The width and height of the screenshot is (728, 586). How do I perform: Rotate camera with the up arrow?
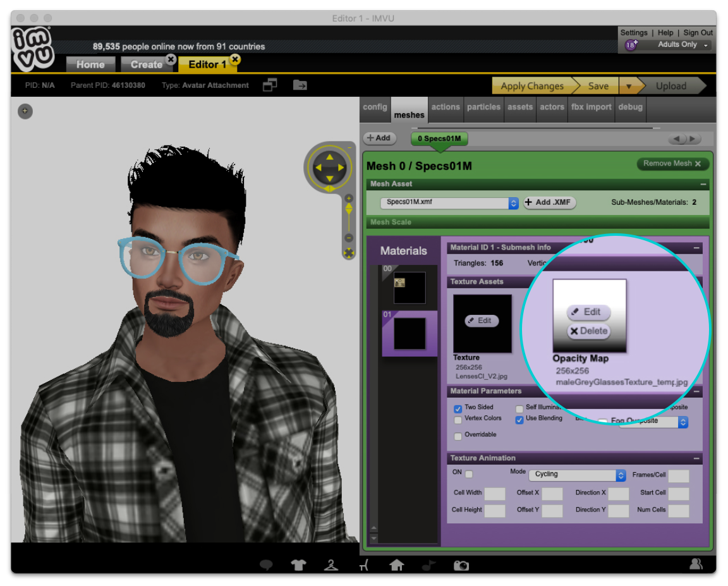click(330, 157)
